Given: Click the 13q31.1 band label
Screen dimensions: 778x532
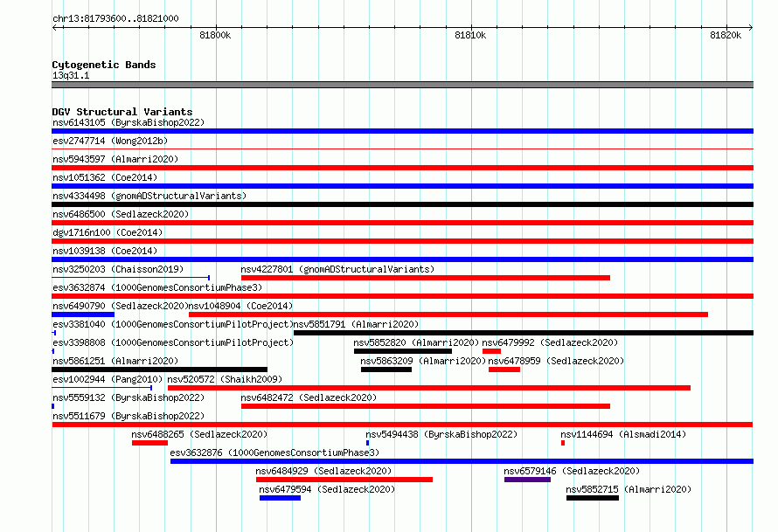Looking at the screenshot, I should 71,75.
